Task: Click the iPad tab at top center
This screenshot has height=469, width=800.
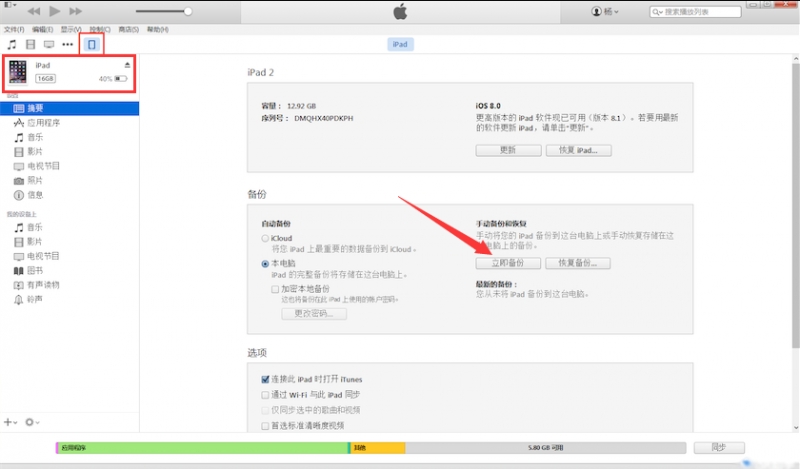Action: click(400, 44)
